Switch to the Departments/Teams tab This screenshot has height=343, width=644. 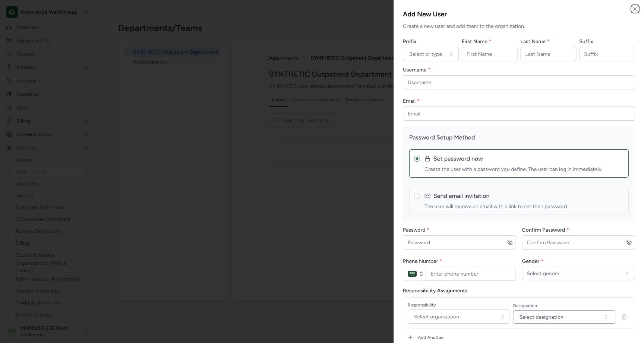coord(315,99)
